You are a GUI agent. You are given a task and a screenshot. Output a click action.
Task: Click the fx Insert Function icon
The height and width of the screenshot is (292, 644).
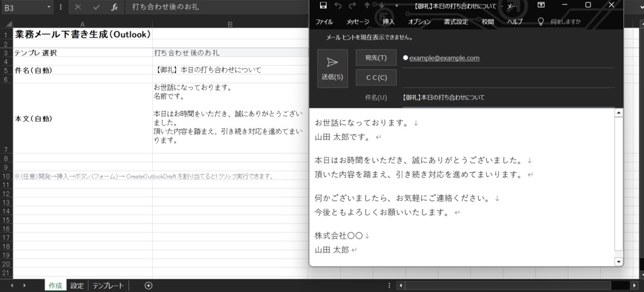pyautogui.click(x=114, y=7)
